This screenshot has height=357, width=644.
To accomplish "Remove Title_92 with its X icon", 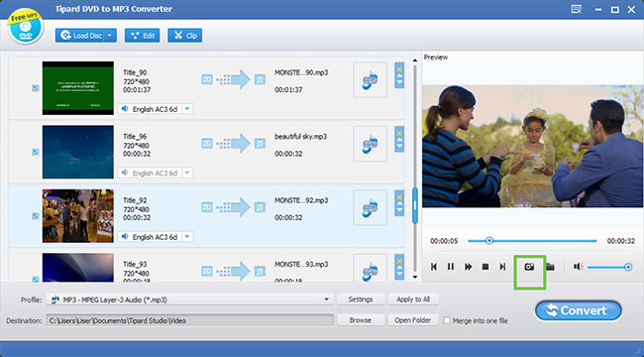I will (x=399, y=197).
